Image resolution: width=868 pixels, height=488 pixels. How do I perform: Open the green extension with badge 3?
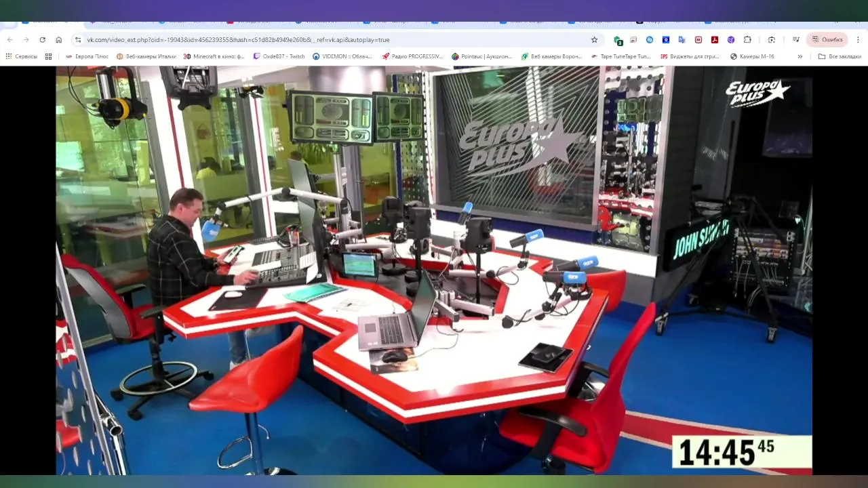click(x=618, y=40)
